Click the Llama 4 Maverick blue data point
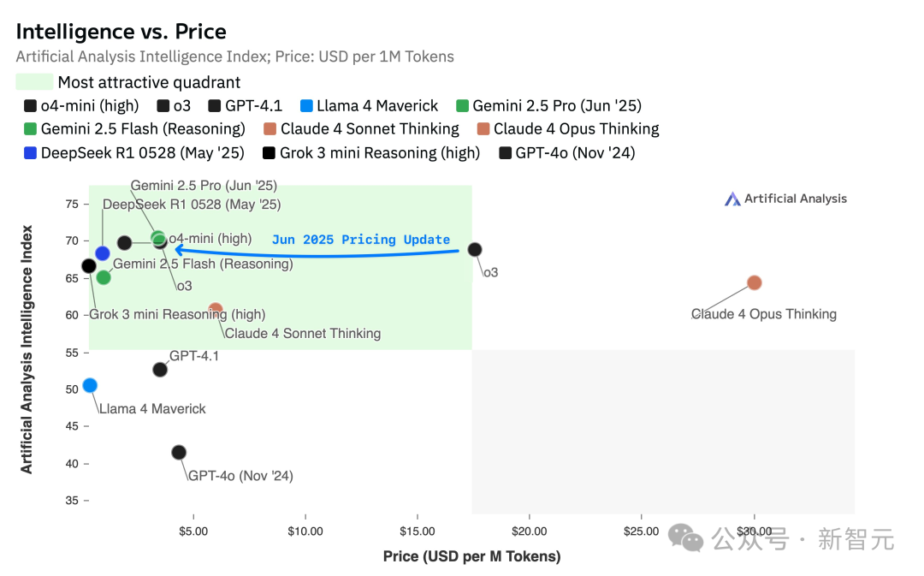 pyautogui.click(x=90, y=386)
